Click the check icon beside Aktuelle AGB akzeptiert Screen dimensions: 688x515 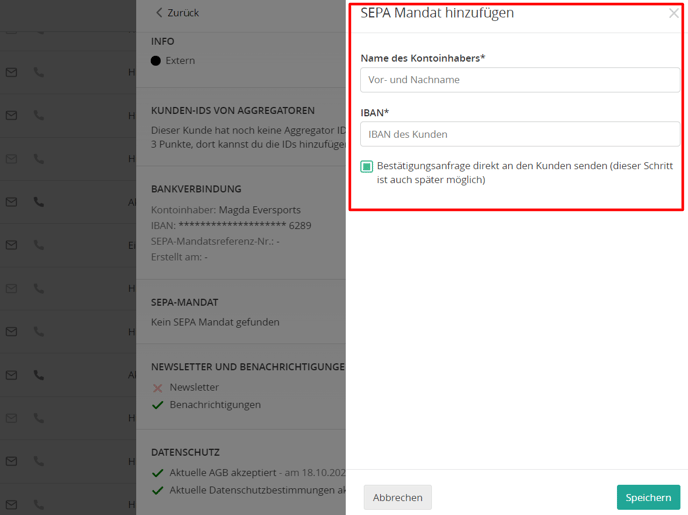tap(158, 473)
